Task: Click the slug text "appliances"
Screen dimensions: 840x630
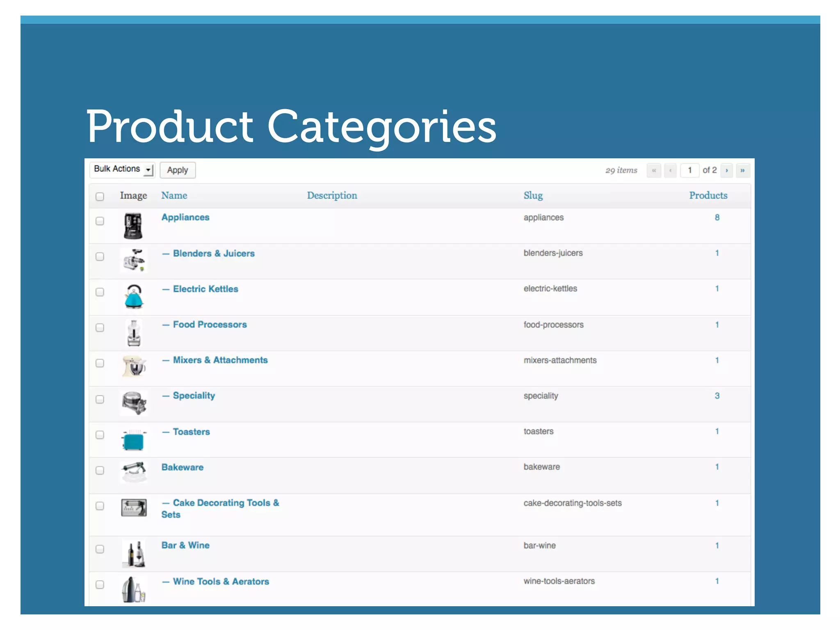Action: tap(543, 217)
